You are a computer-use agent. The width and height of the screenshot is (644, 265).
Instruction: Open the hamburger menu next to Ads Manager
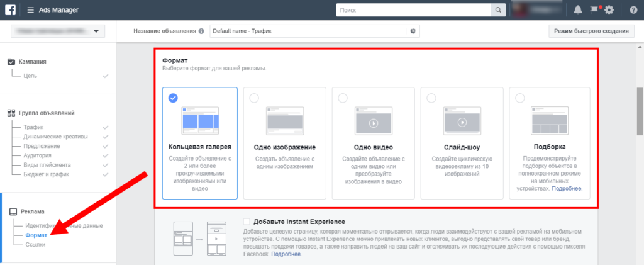[x=30, y=10]
